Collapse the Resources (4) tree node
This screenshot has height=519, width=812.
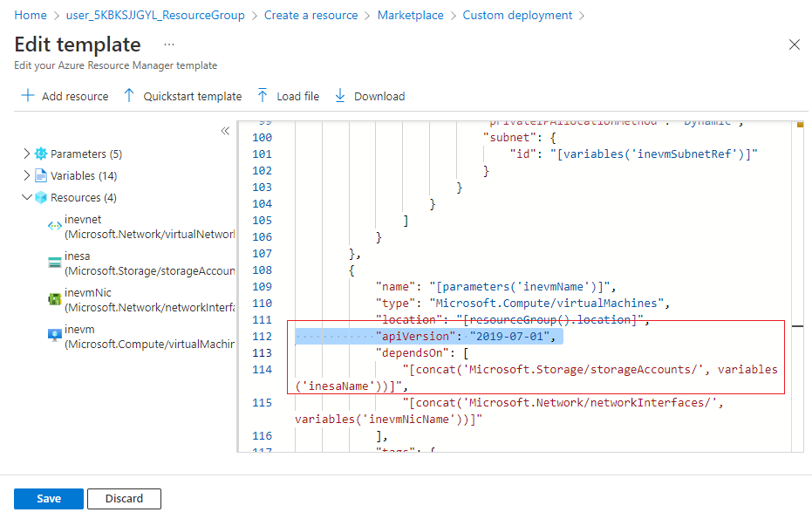pyautogui.click(x=26, y=197)
